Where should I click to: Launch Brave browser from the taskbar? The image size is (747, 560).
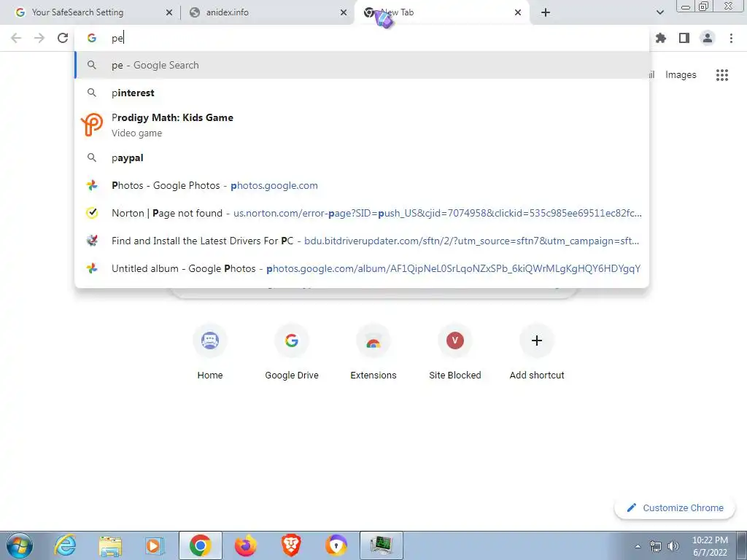(x=291, y=545)
